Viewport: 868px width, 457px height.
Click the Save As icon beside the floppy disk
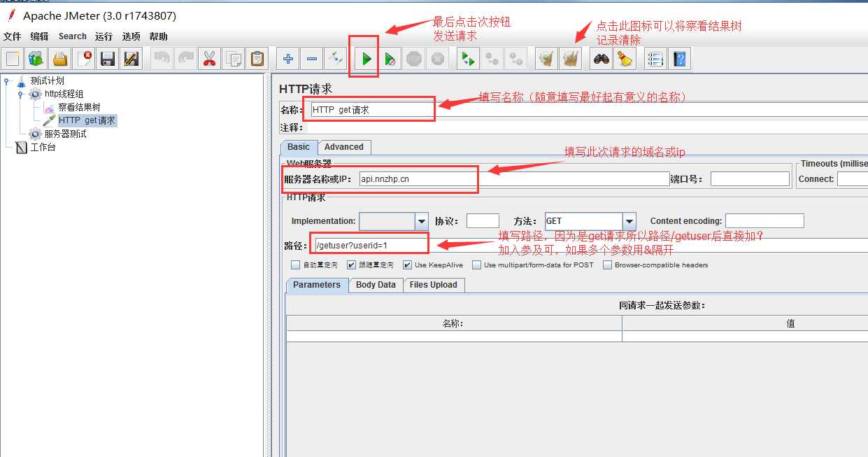131,59
